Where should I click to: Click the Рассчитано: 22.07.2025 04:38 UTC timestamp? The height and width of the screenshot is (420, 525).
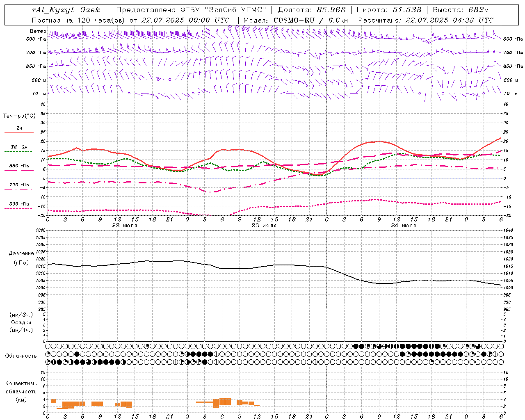pyautogui.click(x=426, y=20)
